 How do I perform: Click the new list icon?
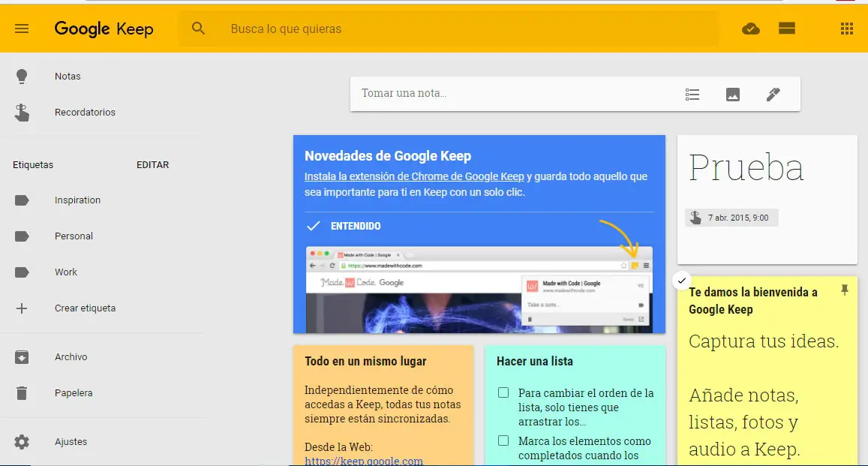click(x=692, y=95)
